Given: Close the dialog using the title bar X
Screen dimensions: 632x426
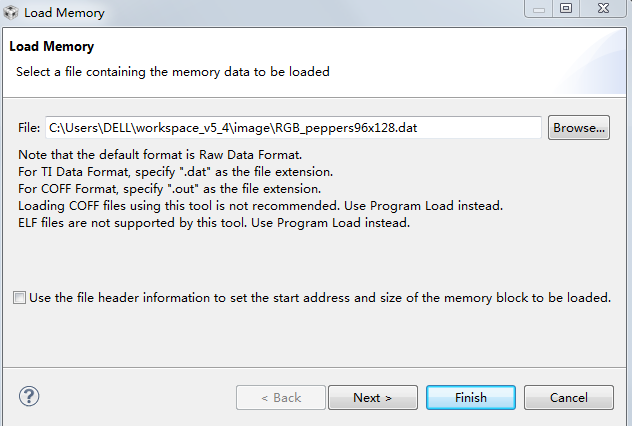Looking at the screenshot, I should 603,8.
